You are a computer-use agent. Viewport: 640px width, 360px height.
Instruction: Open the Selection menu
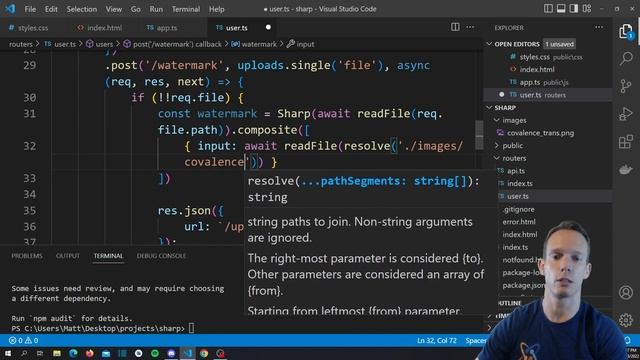82,9
